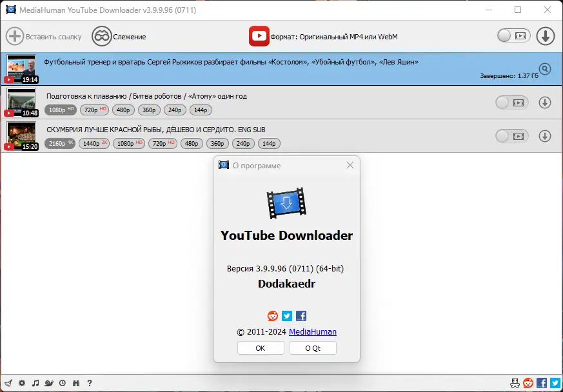Click the red YouTube format icon
The height and width of the screenshot is (392, 563).
click(259, 36)
